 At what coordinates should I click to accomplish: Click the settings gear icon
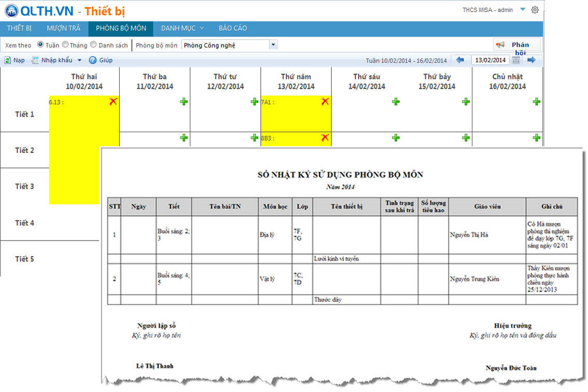coord(535,10)
